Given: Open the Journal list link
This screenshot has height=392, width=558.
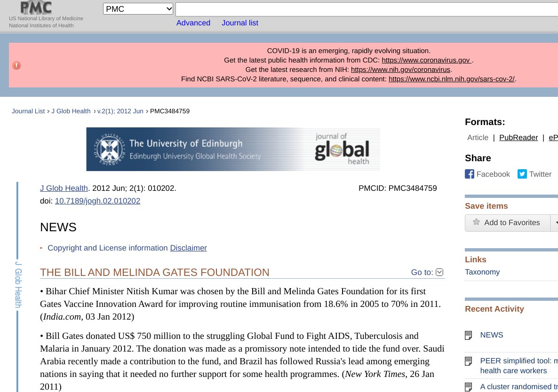Looking at the screenshot, I should click(x=240, y=23).
